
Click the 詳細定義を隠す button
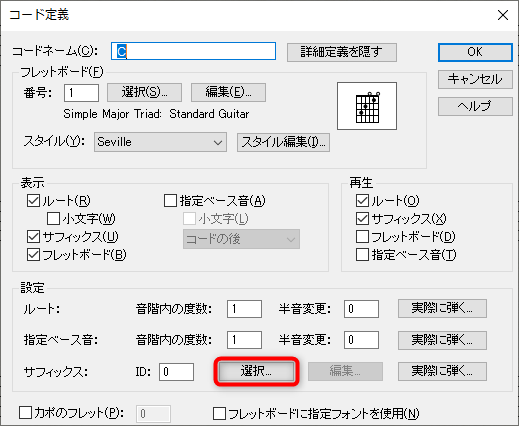click(x=342, y=52)
